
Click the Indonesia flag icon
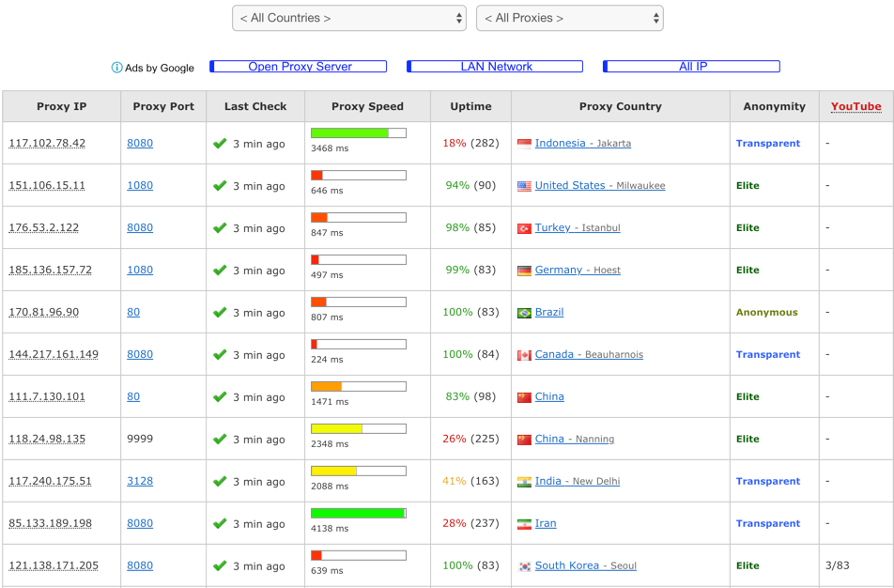coord(524,144)
